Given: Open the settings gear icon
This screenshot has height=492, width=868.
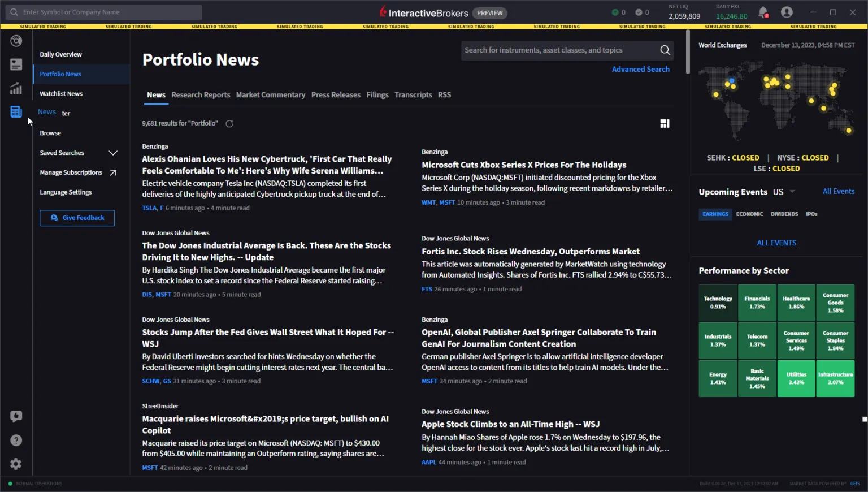Looking at the screenshot, I should pos(16,464).
